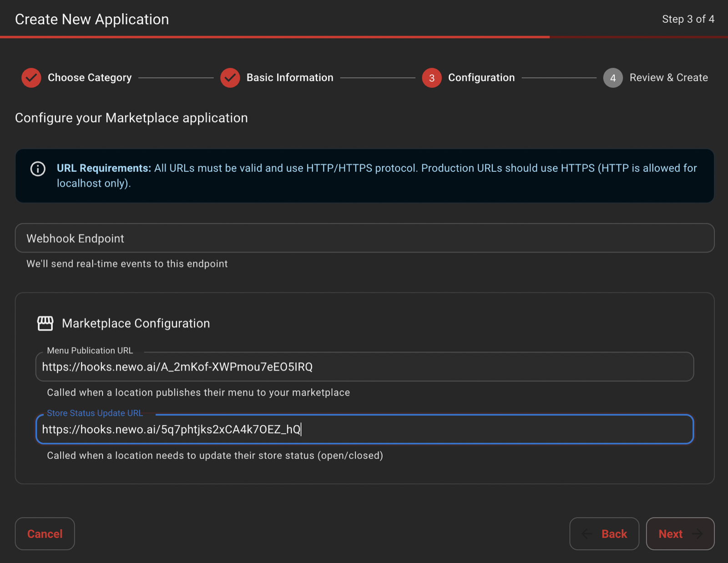The image size is (728, 563).
Task: Click into the Store Status Update URL field
Action: click(x=364, y=429)
